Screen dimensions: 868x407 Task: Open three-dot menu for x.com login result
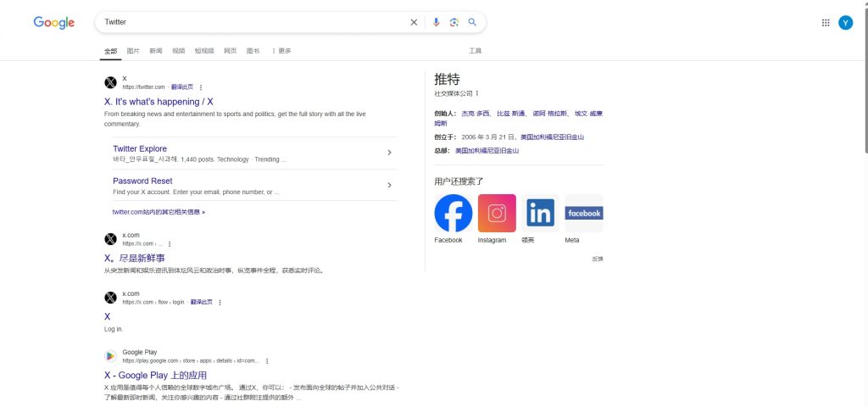point(220,303)
